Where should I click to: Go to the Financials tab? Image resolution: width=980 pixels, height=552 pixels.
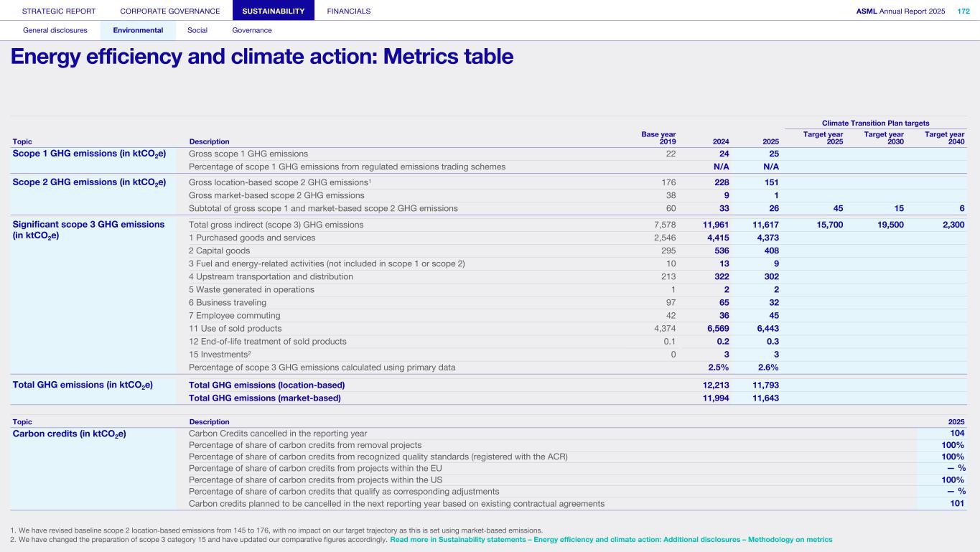pos(348,11)
